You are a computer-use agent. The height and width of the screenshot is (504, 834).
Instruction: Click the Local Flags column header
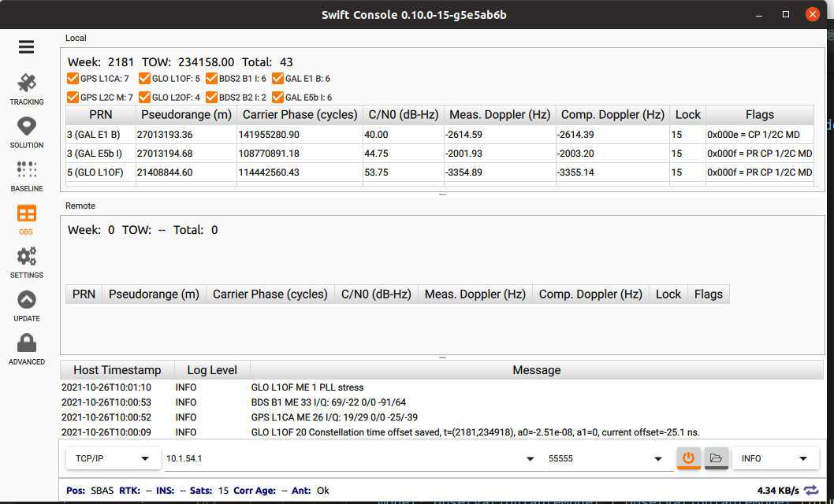760,115
